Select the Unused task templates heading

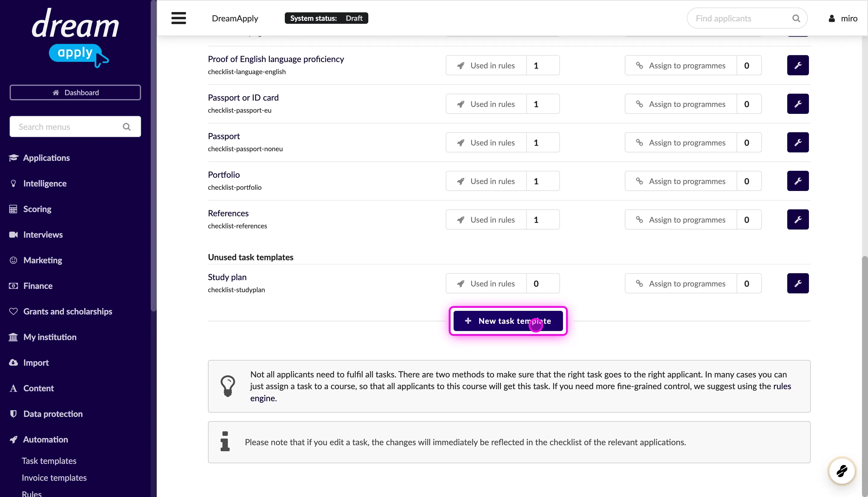tap(251, 257)
